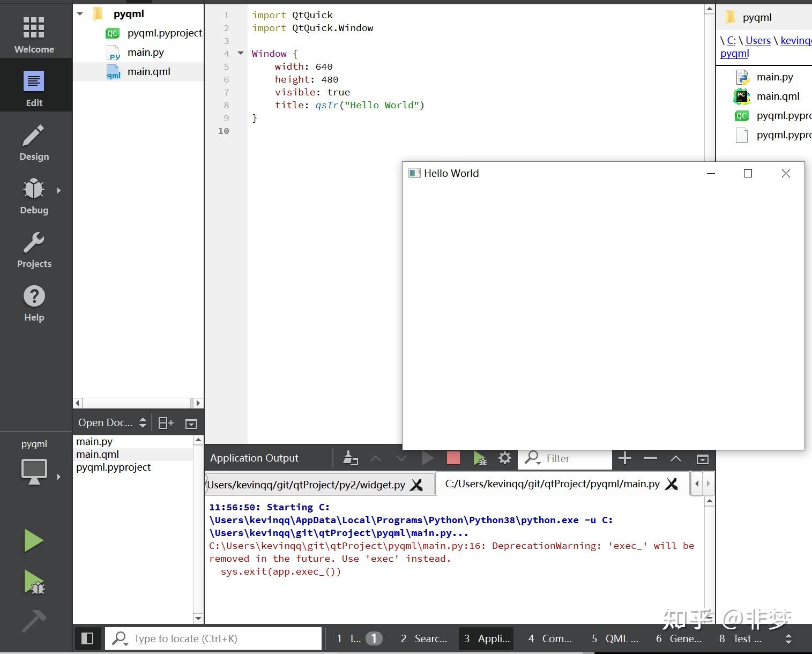
Task: Open the QML output pane tab
Action: (x=615, y=638)
